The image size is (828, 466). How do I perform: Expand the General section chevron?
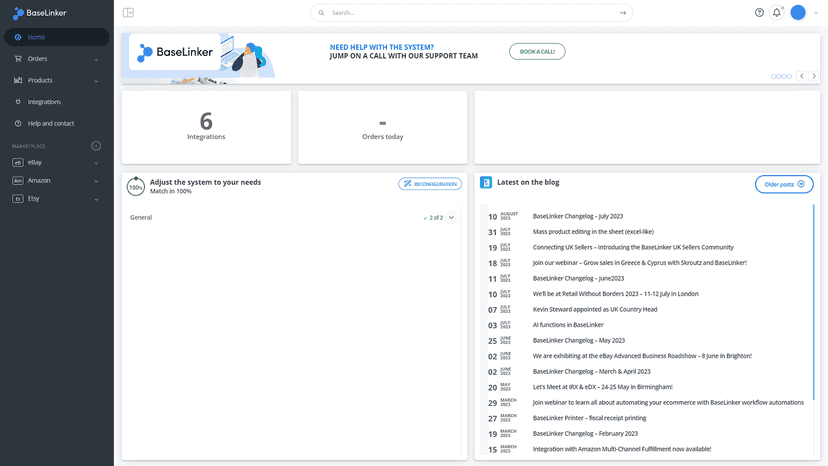coord(451,218)
